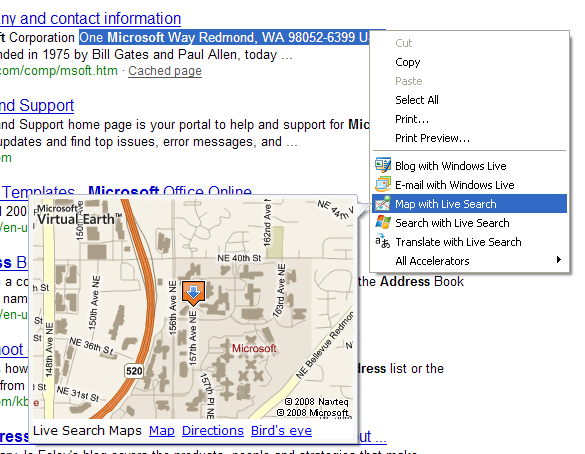The image size is (585, 454).
Task: Open the Bird's eye link
Action: point(281,430)
